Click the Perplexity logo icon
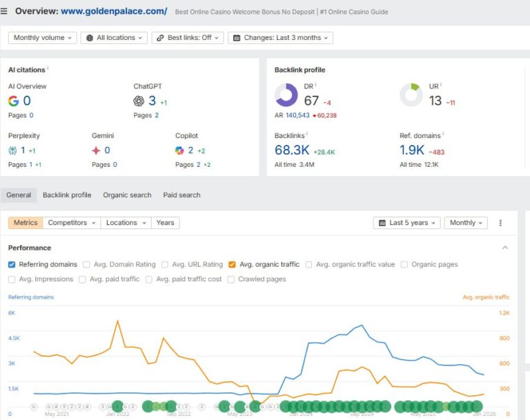 [x=12, y=150]
